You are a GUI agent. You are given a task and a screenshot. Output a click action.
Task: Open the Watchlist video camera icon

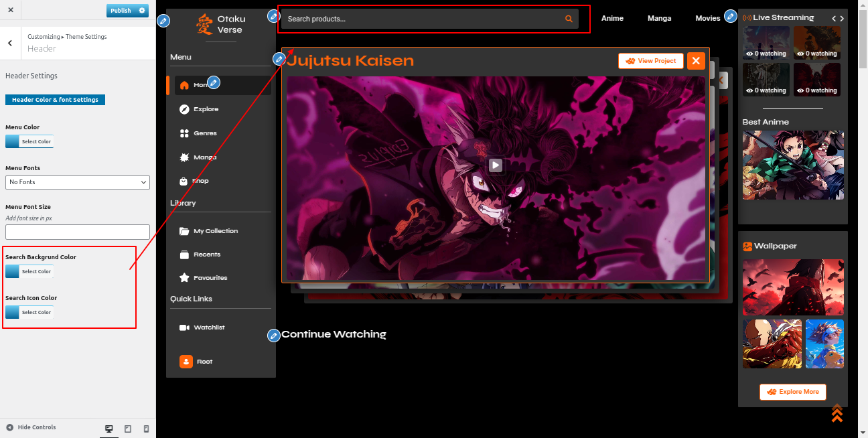pos(184,327)
